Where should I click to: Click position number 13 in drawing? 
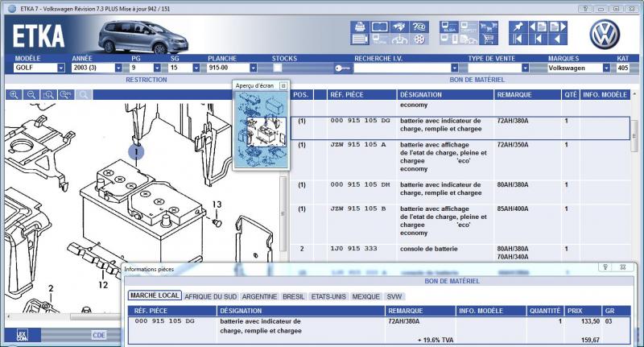(x=217, y=204)
